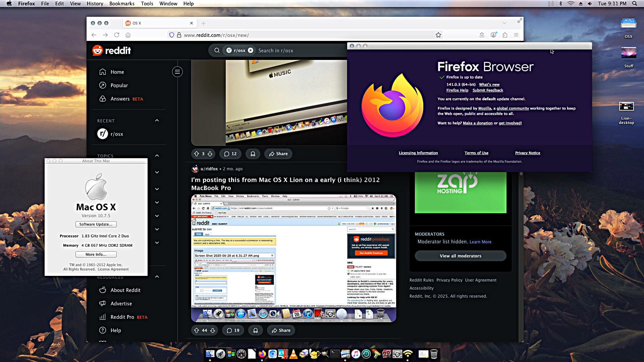Open r/osx under Recent
Image resolution: width=644 pixels, height=362 pixels.
pyautogui.click(x=117, y=134)
